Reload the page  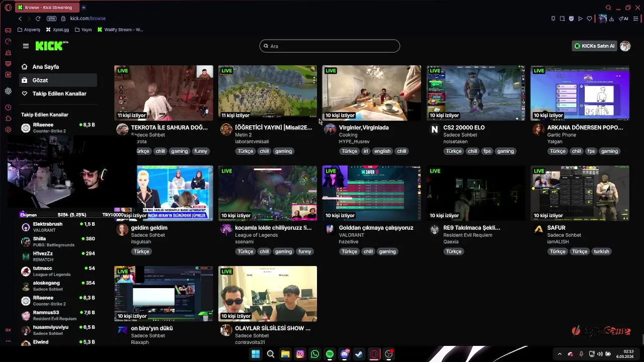[x=38, y=19]
